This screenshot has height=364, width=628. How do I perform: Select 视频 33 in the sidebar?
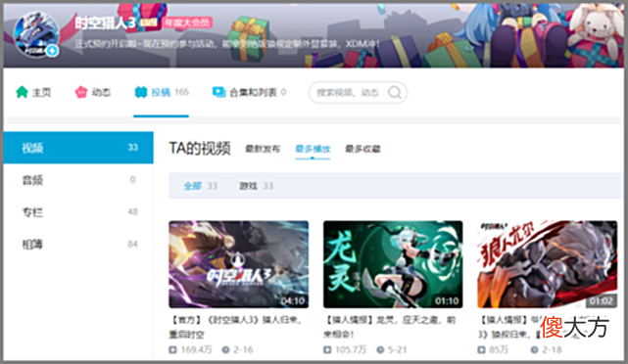tap(78, 148)
